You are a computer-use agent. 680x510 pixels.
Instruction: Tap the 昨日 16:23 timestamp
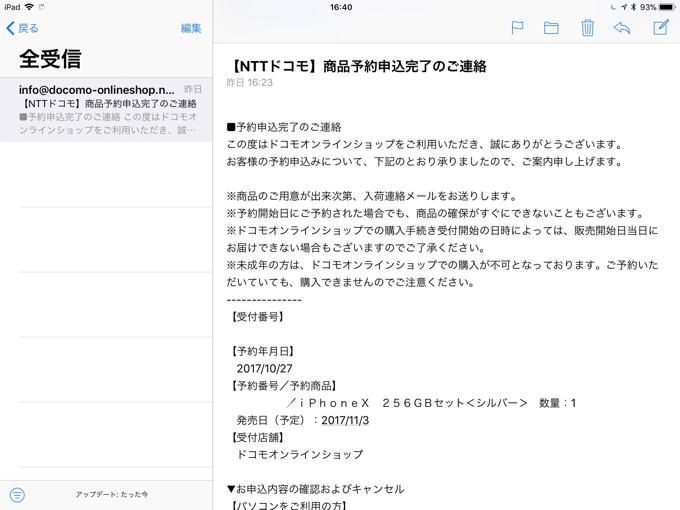tap(249, 83)
